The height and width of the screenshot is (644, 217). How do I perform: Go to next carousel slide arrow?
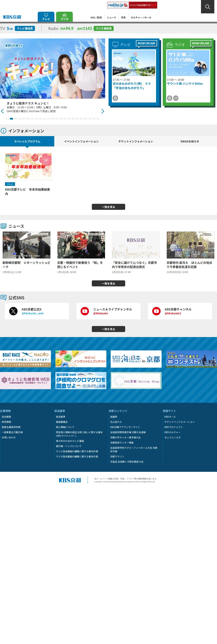103,111
